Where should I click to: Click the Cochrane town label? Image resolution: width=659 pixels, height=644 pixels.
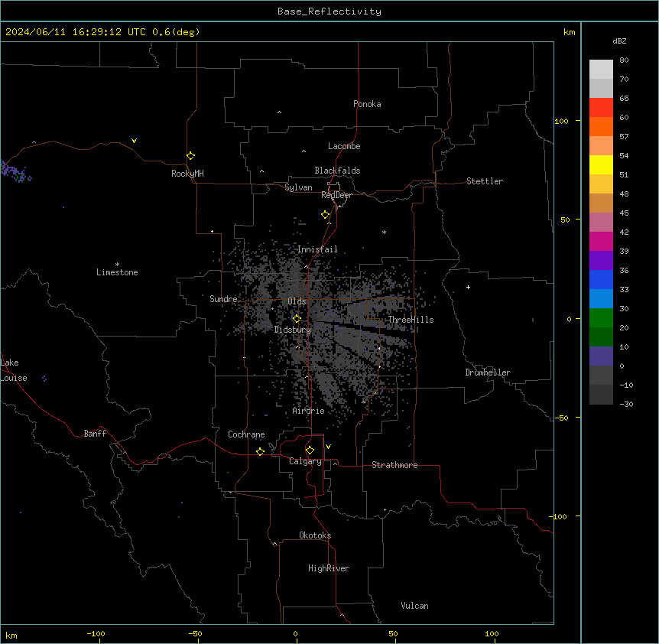[x=246, y=434]
